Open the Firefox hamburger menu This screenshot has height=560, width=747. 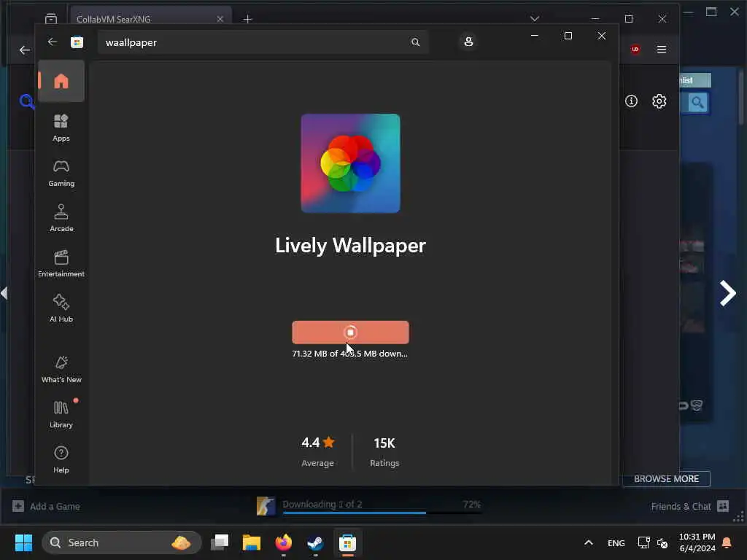[661, 49]
